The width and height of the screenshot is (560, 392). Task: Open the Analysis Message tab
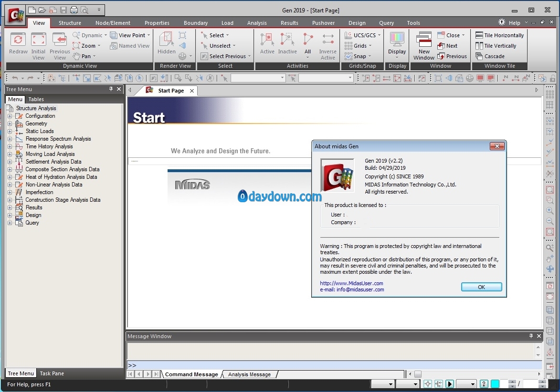[249, 374]
